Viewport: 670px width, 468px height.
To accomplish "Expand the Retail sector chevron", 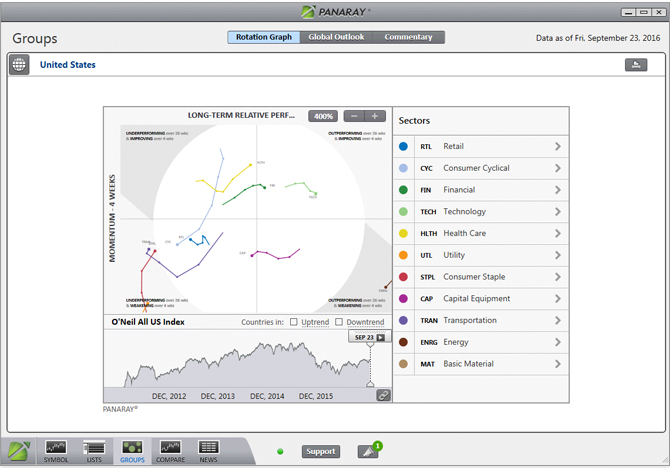I will pyautogui.click(x=558, y=147).
